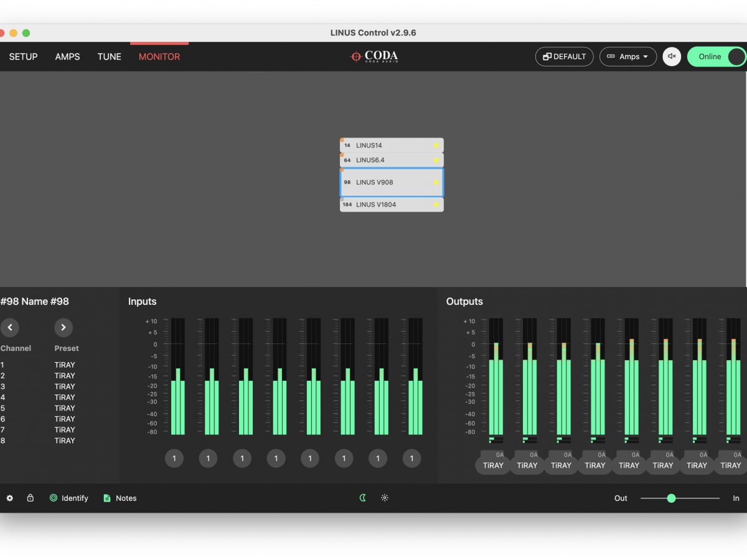Image resolution: width=747 pixels, height=560 pixels.
Task: Click source button 1 under first input meter
Action: click(x=174, y=459)
